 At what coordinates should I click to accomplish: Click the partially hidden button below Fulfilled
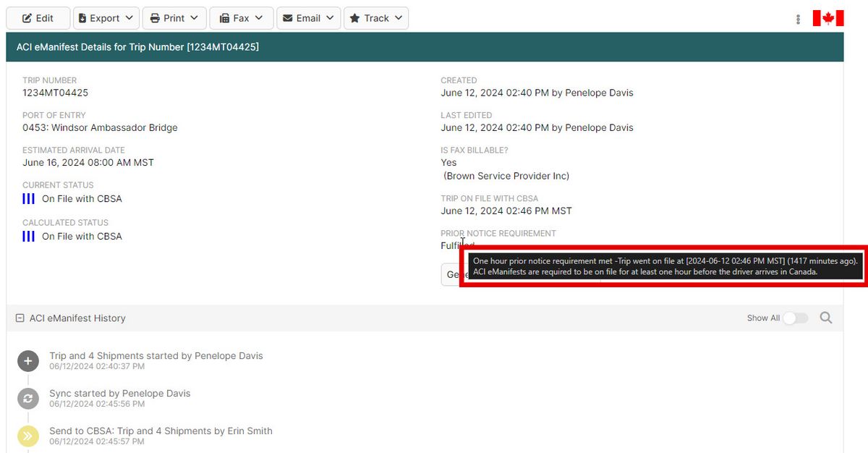point(451,275)
